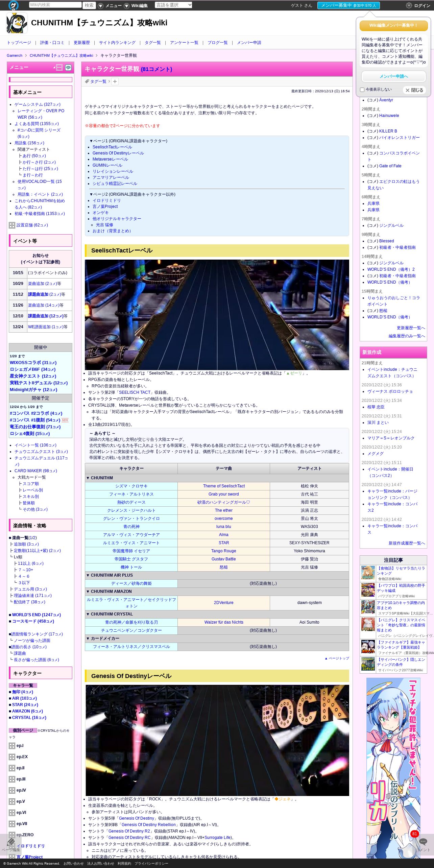This screenshot has height=868, width=434.
Task: Open 更新履歴 in the navigation bar
Action: [82, 43]
